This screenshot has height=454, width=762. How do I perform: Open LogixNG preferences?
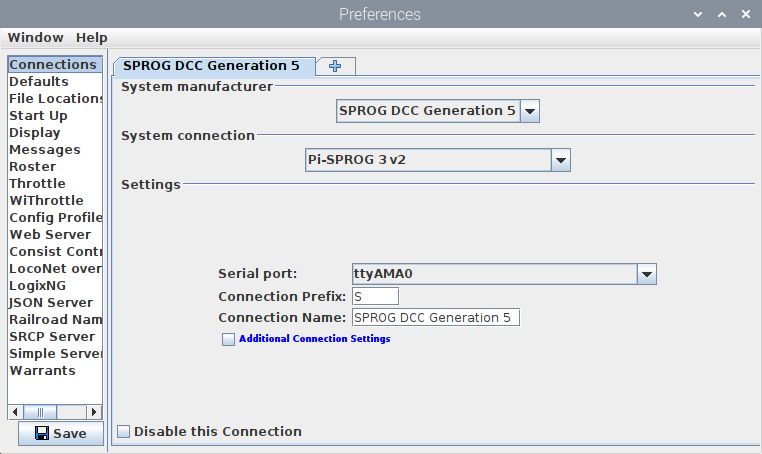coord(55,286)
